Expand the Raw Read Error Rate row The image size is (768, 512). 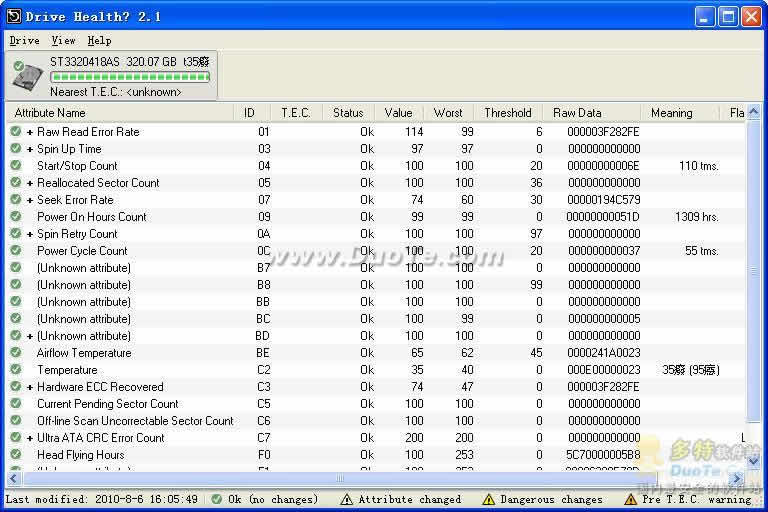(30, 132)
